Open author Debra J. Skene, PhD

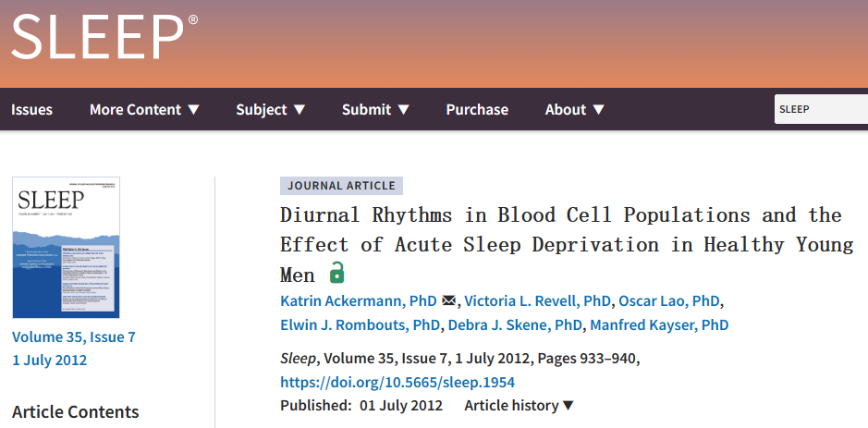[516, 325]
